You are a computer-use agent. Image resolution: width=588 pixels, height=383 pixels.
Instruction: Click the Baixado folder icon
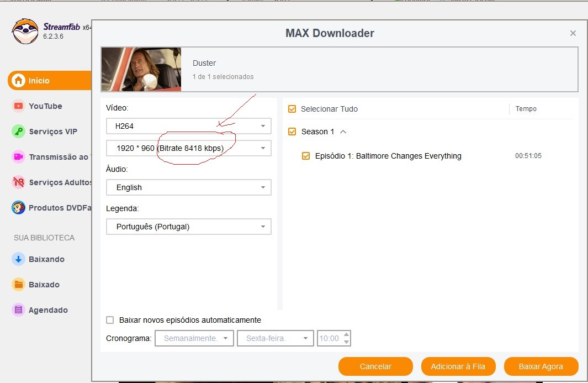point(18,285)
